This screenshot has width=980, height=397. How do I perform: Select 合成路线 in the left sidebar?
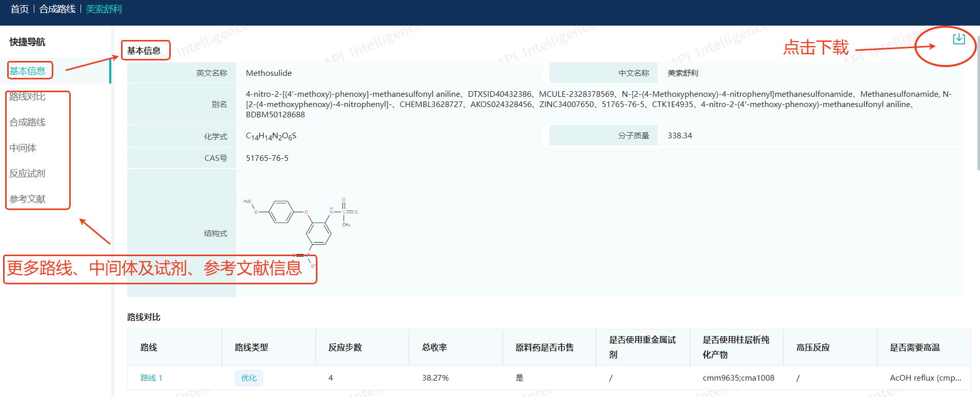tap(28, 122)
